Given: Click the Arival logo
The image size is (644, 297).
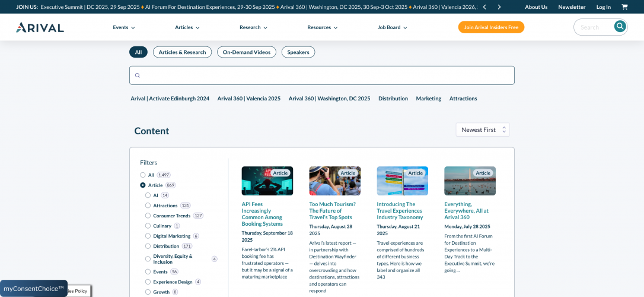Looking at the screenshot, I should 40,27.
